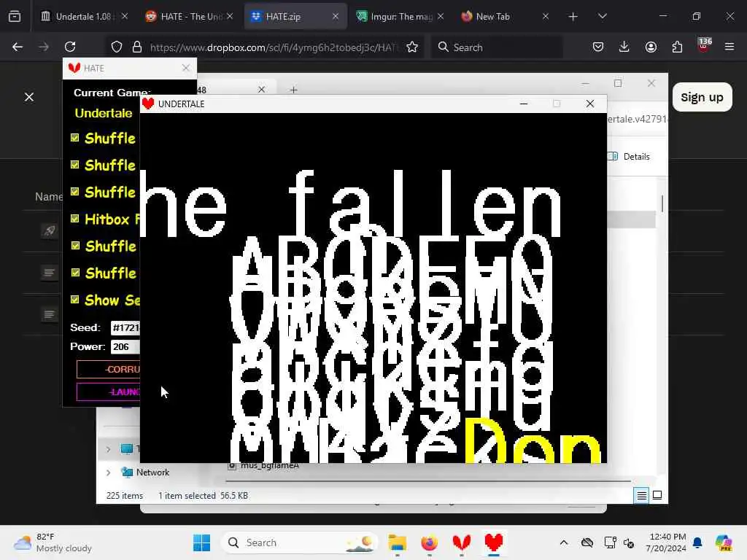Open Firefox from the taskbar
This screenshot has height=560, width=747.
429,542
